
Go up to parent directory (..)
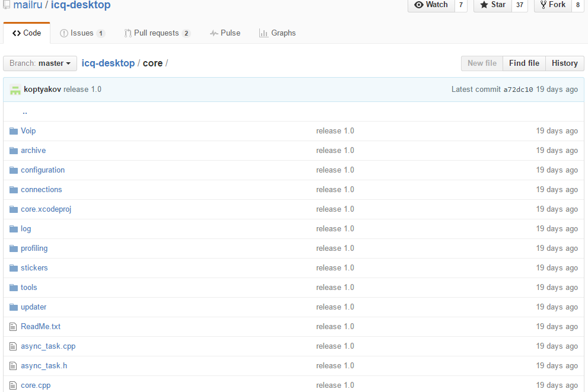pos(25,111)
